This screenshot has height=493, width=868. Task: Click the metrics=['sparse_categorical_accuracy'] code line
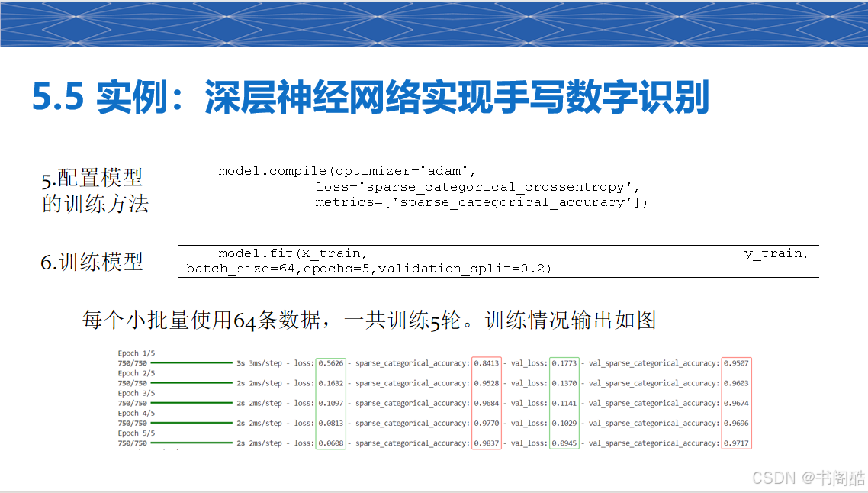point(481,202)
